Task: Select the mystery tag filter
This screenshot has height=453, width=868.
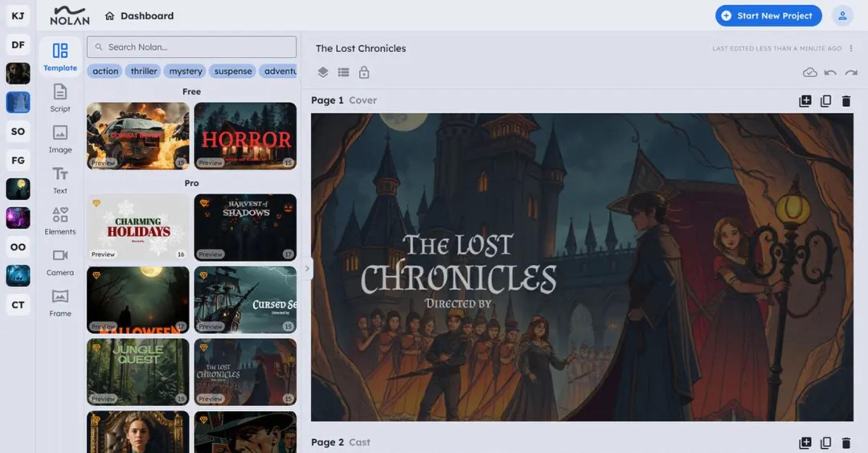Action: coord(185,71)
